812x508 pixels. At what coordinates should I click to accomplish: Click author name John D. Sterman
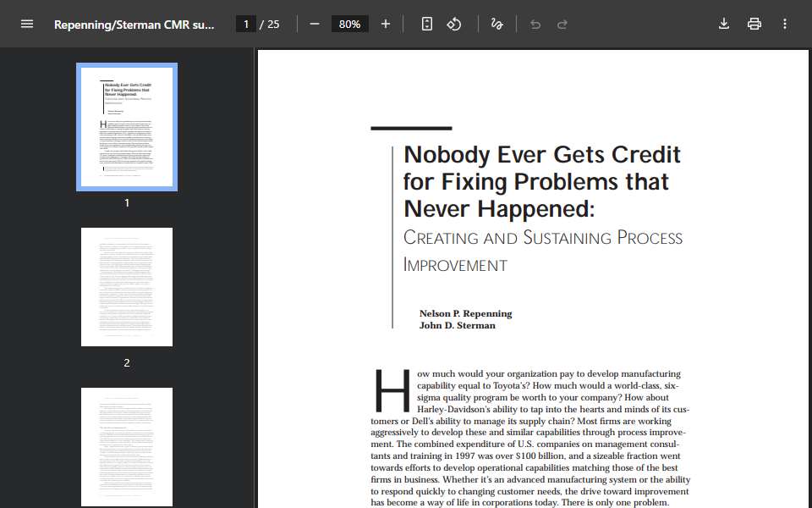(458, 325)
